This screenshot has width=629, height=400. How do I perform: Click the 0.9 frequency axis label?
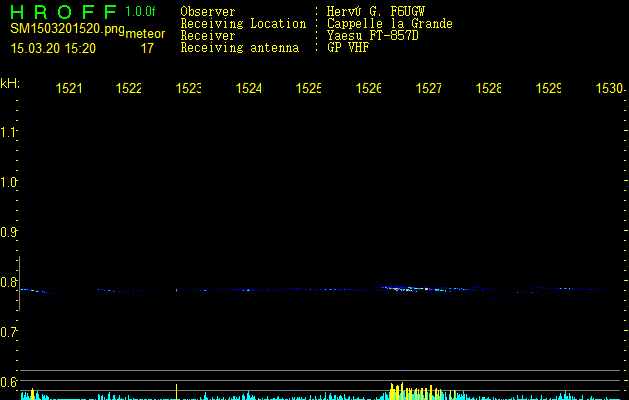(x=8, y=232)
